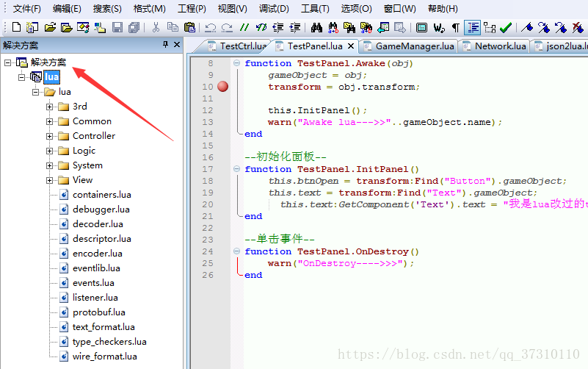
Task: Select type_checkers.lua in the tree
Action: 109,342
